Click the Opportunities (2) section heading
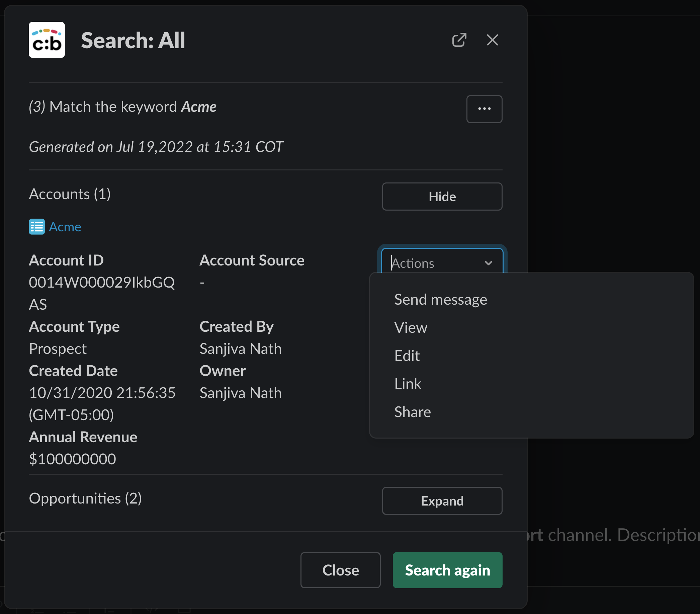The image size is (700, 614). (85, 498)
